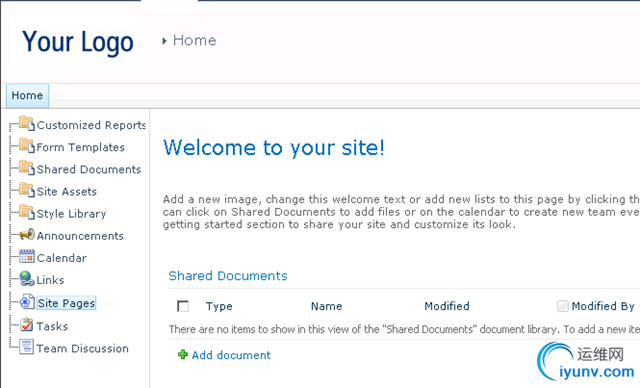Click the green plus Add document icon
The height and width of the screenshot is (388, 640).
pos(183,355)
